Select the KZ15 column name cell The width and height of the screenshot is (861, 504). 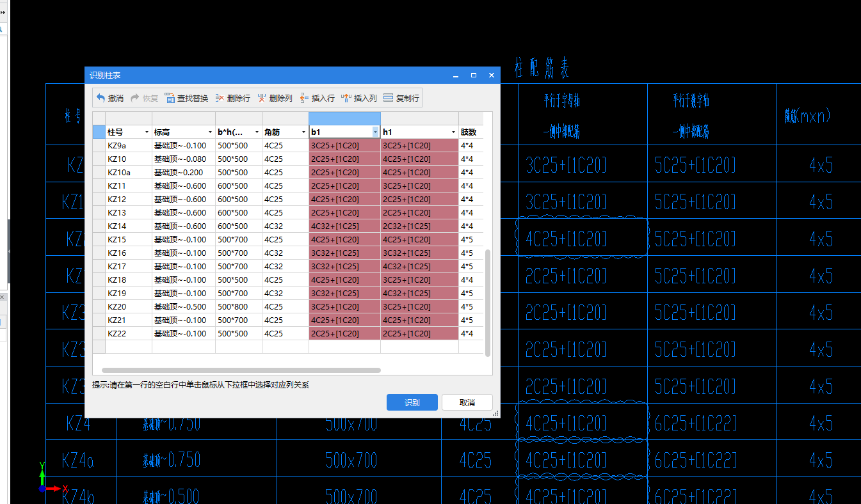[129, 239]
